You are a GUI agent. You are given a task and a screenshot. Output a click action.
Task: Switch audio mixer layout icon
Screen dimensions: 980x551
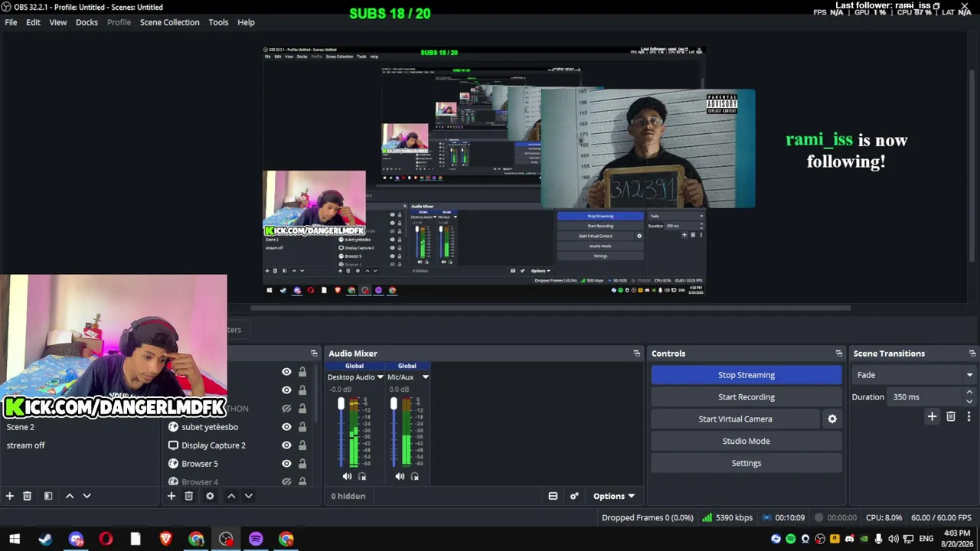coord(553,496)
